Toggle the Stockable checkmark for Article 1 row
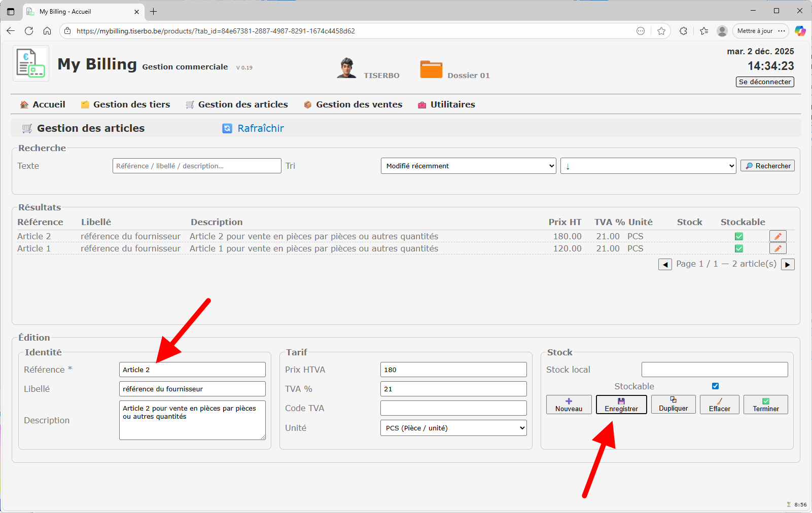Screen dimensions: 812x513 coord(739,248)
